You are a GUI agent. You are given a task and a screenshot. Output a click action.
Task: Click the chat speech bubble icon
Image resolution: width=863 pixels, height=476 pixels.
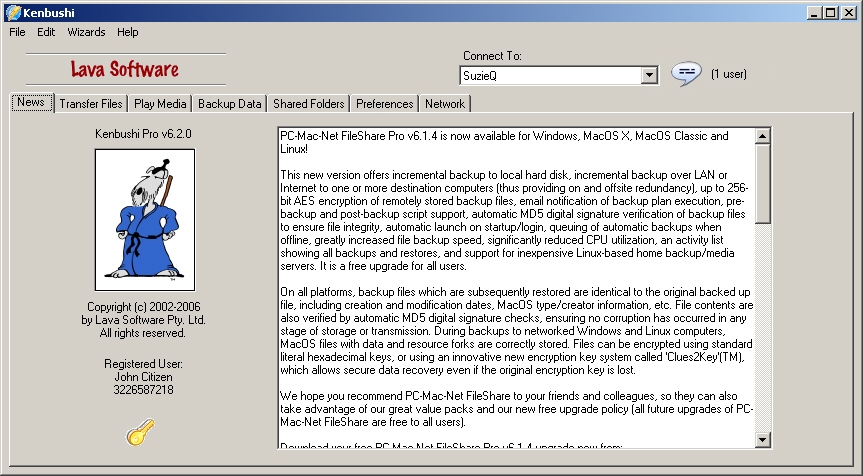[686, 74]
